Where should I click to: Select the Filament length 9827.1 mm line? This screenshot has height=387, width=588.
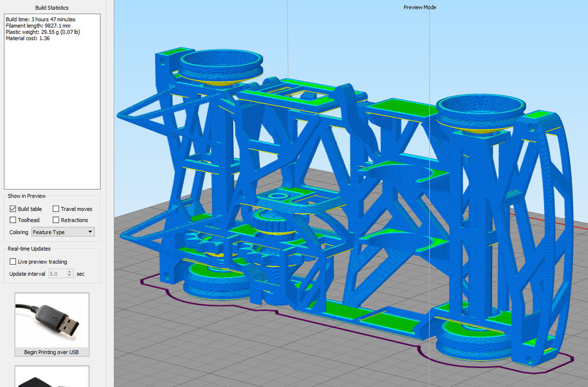point(38,25)
